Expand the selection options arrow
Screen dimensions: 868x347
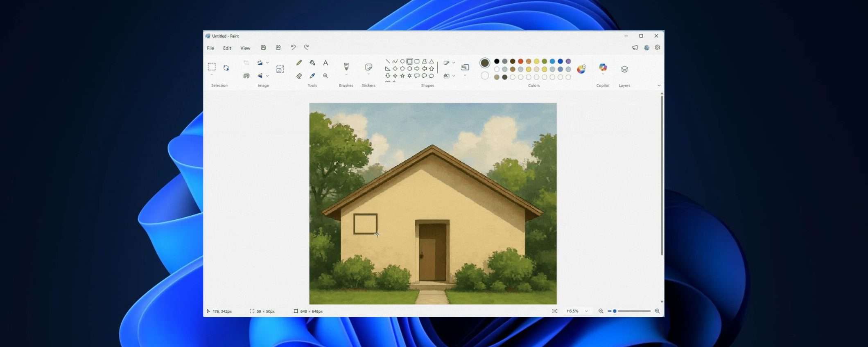(212, 75)
